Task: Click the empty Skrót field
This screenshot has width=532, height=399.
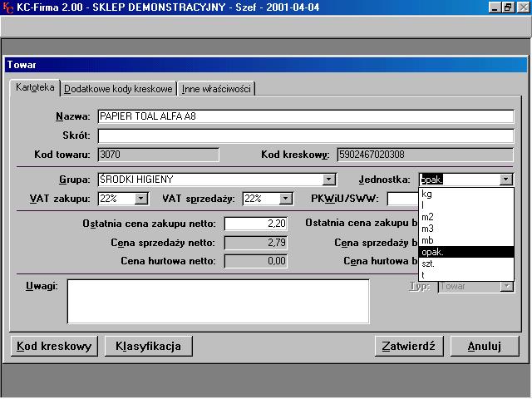Action: [306, 135]
